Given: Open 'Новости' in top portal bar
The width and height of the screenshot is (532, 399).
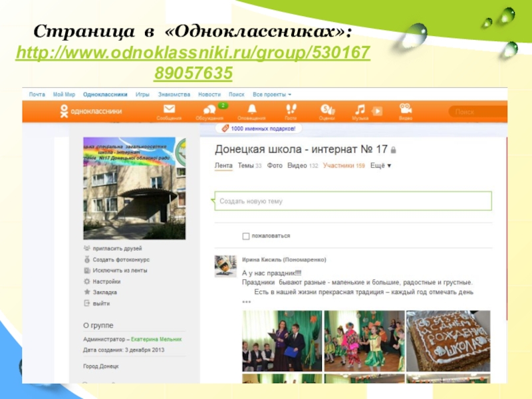Looking at the screenshot, I should 209,94.
